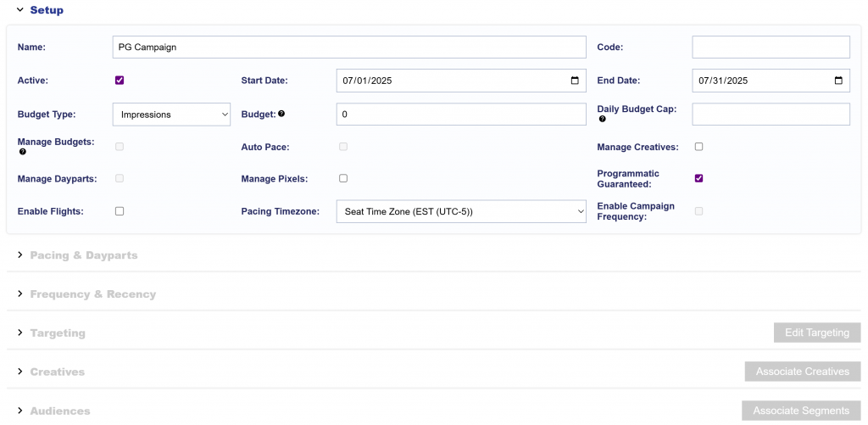Open the End Date calendar picker icon
The image size is (868, 425).
coord(838,81)
